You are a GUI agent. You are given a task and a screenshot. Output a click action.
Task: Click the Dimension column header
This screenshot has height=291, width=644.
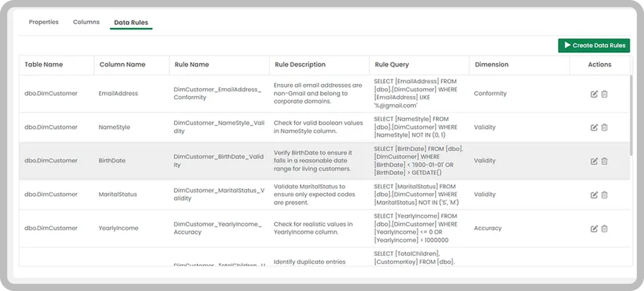tap(491, 64)
